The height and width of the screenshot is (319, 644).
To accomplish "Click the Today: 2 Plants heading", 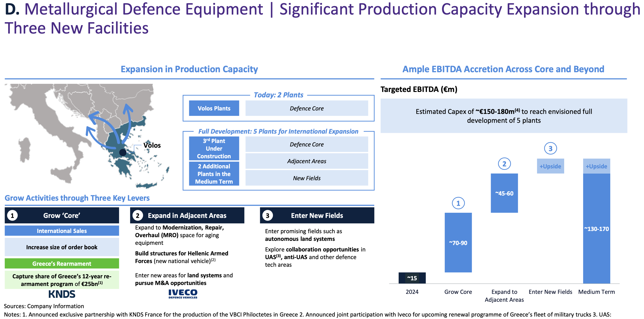I will [278, 95].
